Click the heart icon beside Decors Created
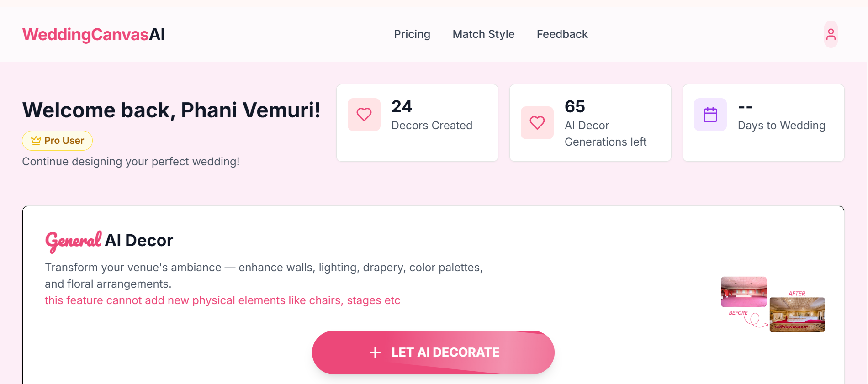 (364, 115)
